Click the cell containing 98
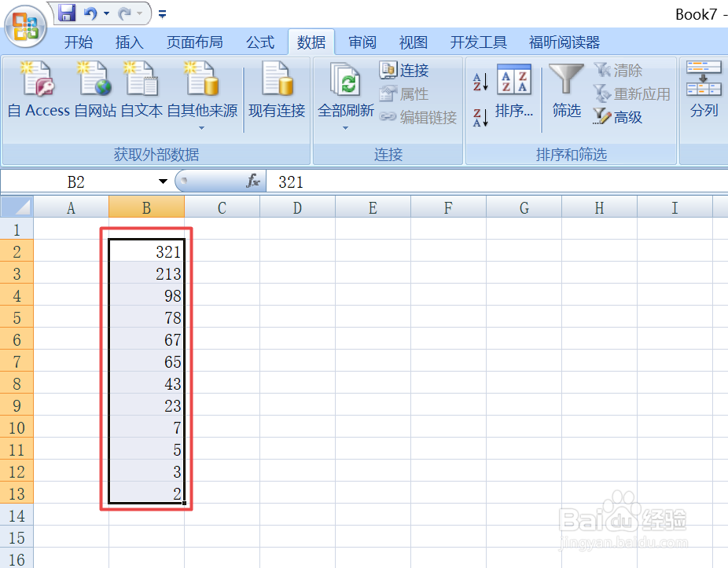 click(x=147, y=295)
